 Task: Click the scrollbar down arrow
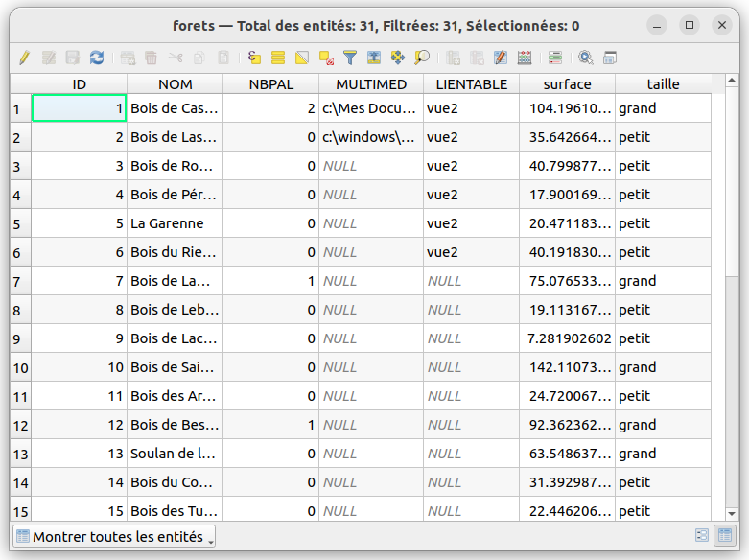[x=732, y=514]
